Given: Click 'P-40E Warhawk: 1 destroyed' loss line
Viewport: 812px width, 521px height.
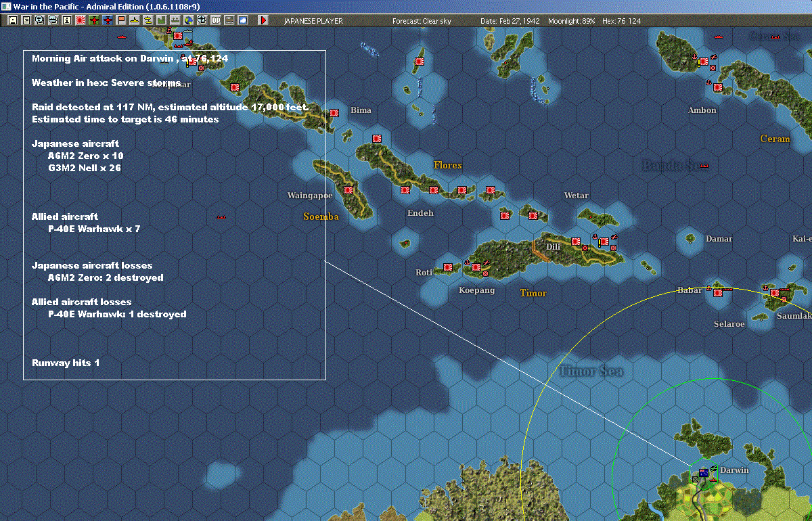Looking at the screenshot, I should (116, 314).
